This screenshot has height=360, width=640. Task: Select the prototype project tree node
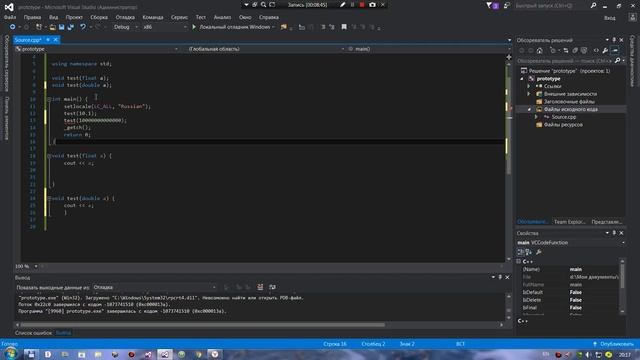pos(548,78)
